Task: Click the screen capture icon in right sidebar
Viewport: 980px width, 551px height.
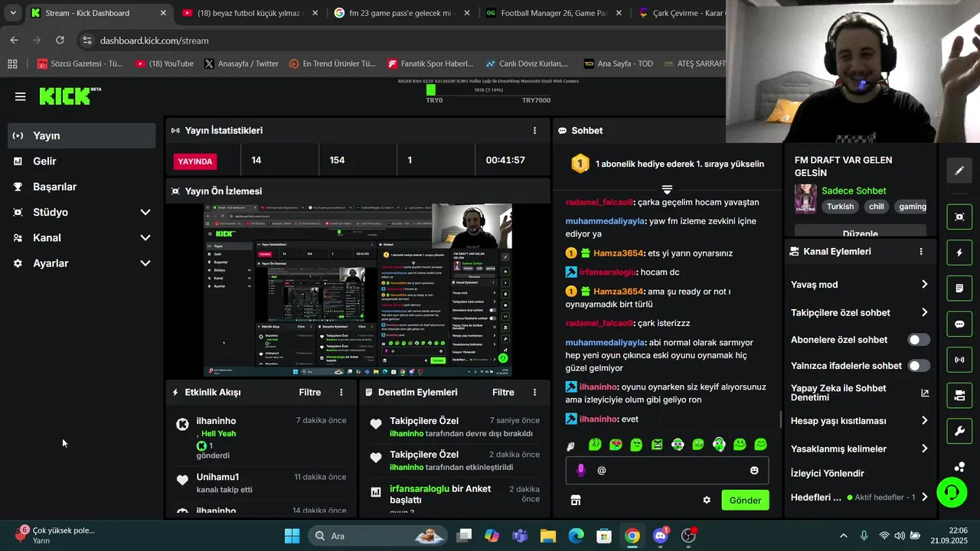Action: click(959, 217)
